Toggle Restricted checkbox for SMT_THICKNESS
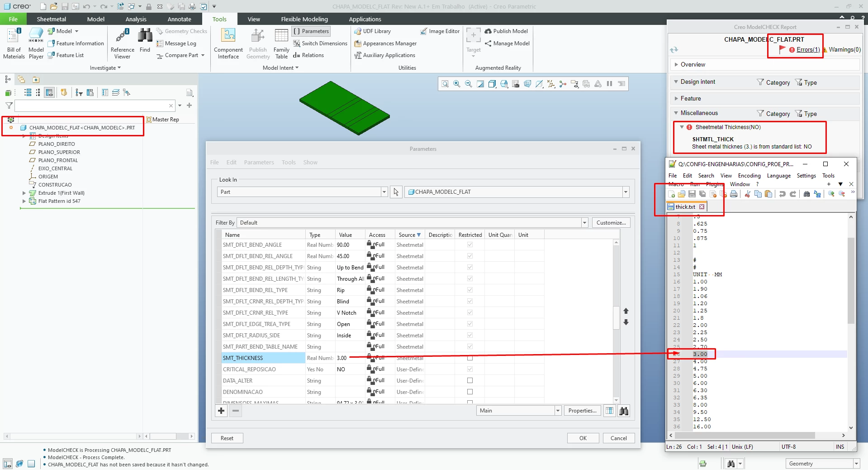Image resolution: width=868 pixels, height=470 pixels. click(x=470, y=358)
